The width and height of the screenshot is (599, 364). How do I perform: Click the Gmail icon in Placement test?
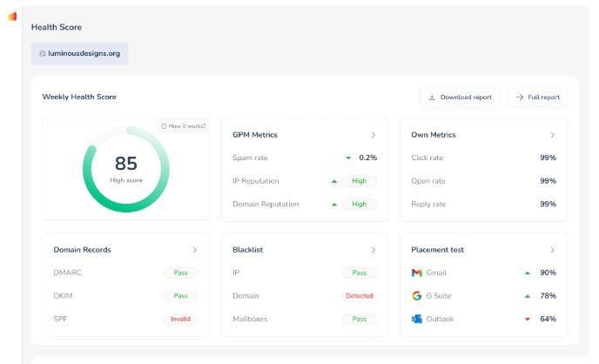(416, 273)
